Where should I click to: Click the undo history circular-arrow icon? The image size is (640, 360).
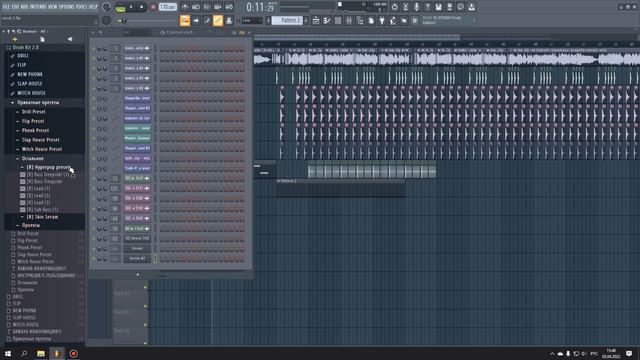click(394, 7)
